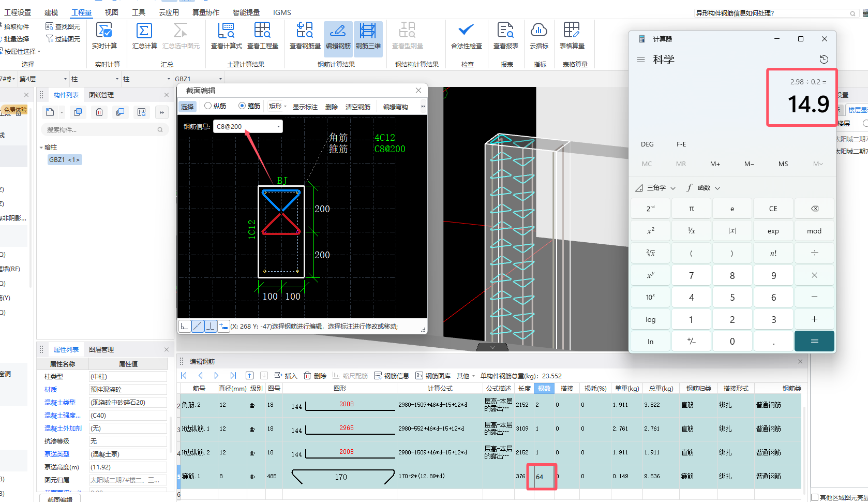Click calculator equals button
Screen dimensions: 868x502
click(815, 341)
